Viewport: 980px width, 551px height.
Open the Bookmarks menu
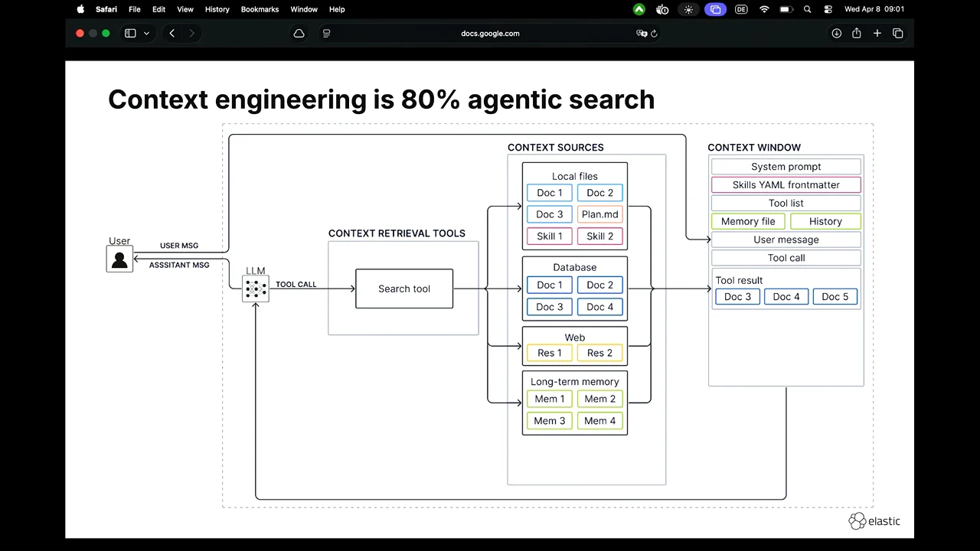click(260, 9)
